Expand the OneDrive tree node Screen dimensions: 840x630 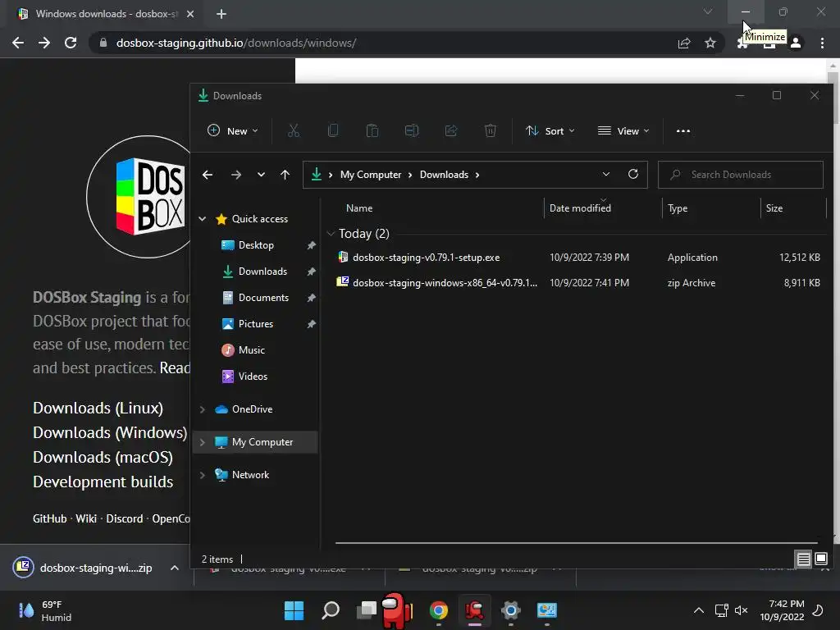pos(203,409)
